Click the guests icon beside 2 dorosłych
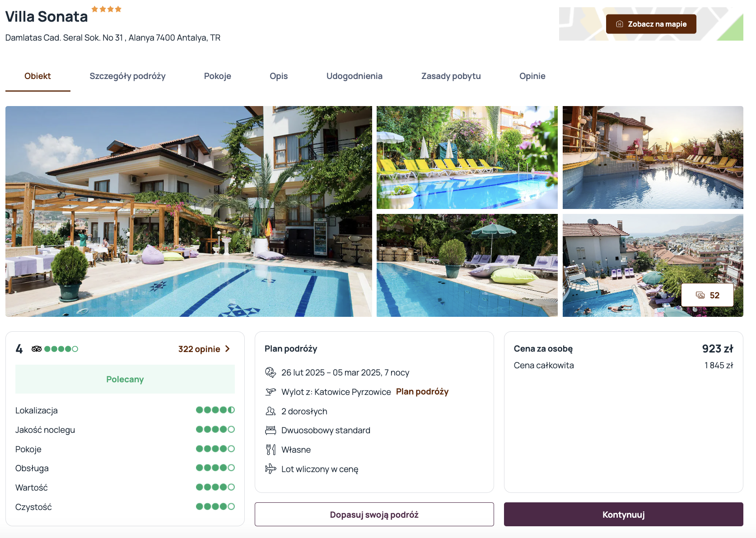 271,411
